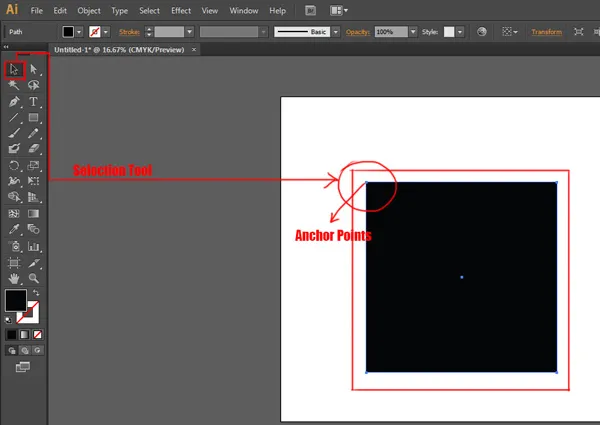Toggle the Gradient fill mode button
The width and height of the screenshot is (600, 425).
[x=25, y=334]
